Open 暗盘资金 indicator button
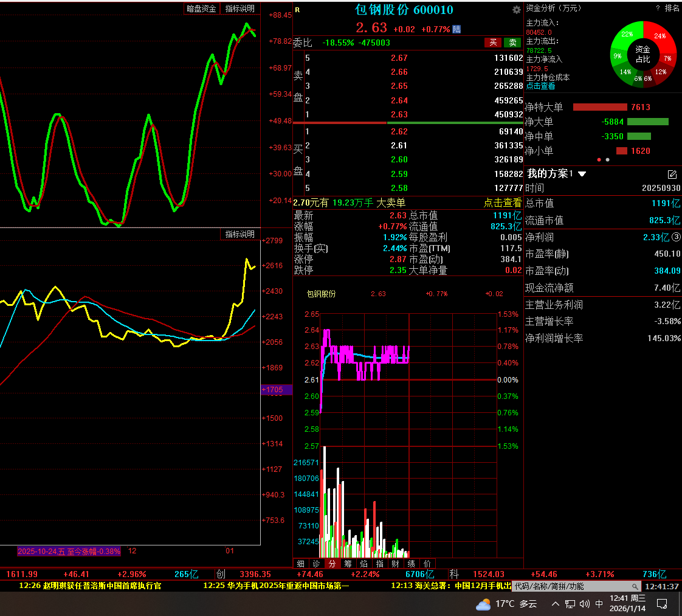 (201, 9)
